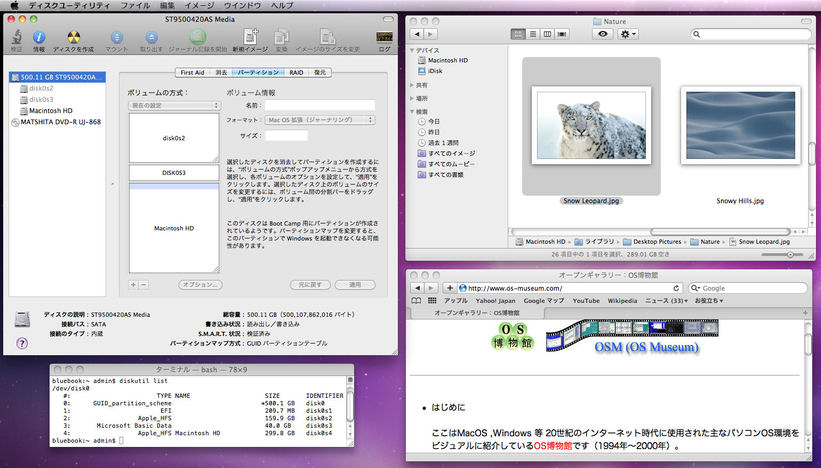821x468 pixels.
Task: Switch to 消去 erase tab
Action: coord(221,72)
